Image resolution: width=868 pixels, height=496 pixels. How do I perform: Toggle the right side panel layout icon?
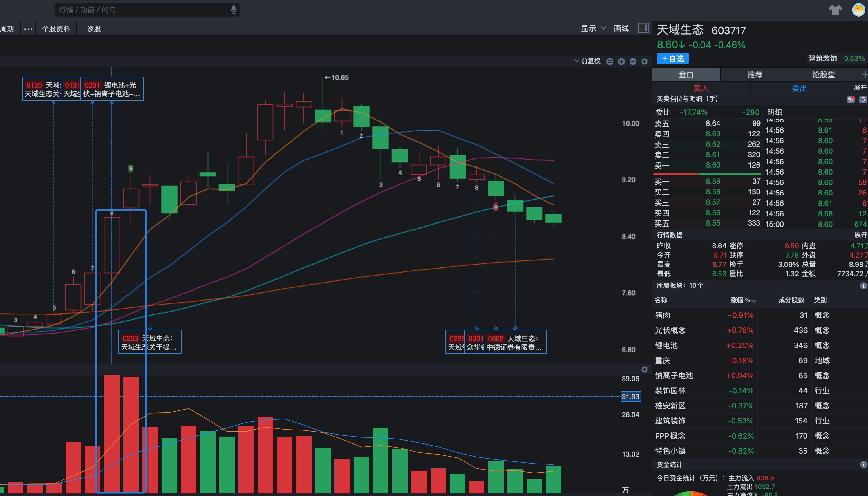[x=643, y=28]
